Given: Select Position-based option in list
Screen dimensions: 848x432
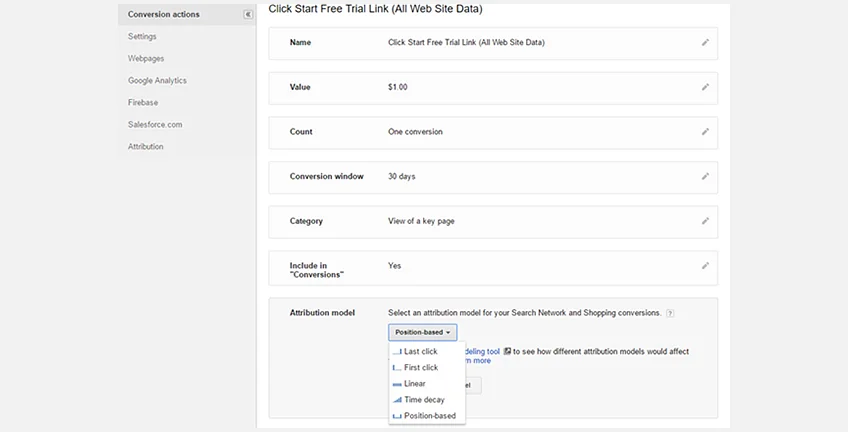Looking at the screenshot, I should [x=429, y=416].
